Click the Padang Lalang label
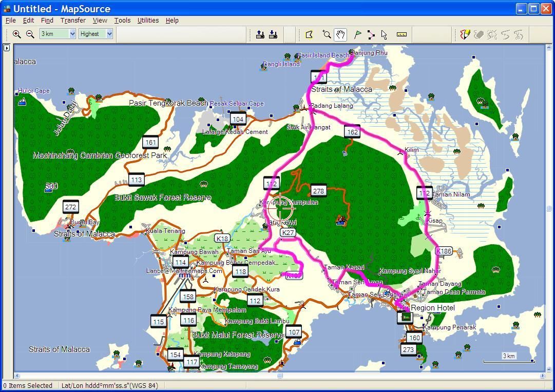 click(332, 105)
